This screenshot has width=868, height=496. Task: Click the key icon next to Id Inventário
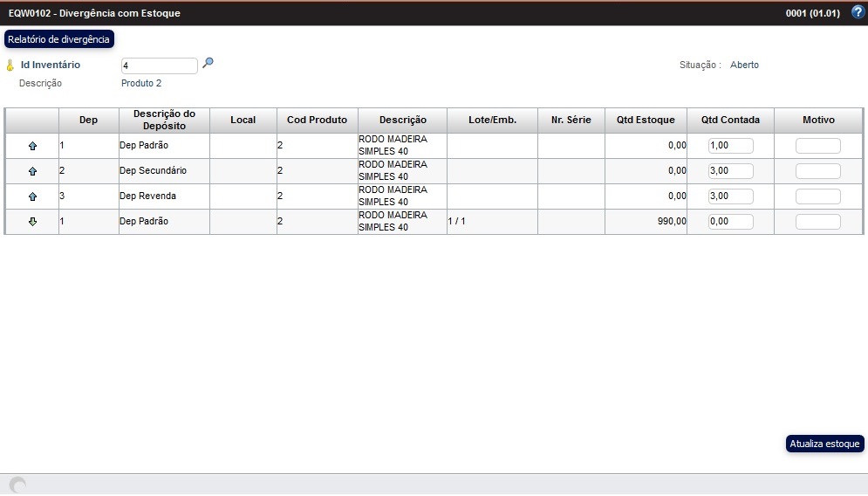[x=10, y=65]
